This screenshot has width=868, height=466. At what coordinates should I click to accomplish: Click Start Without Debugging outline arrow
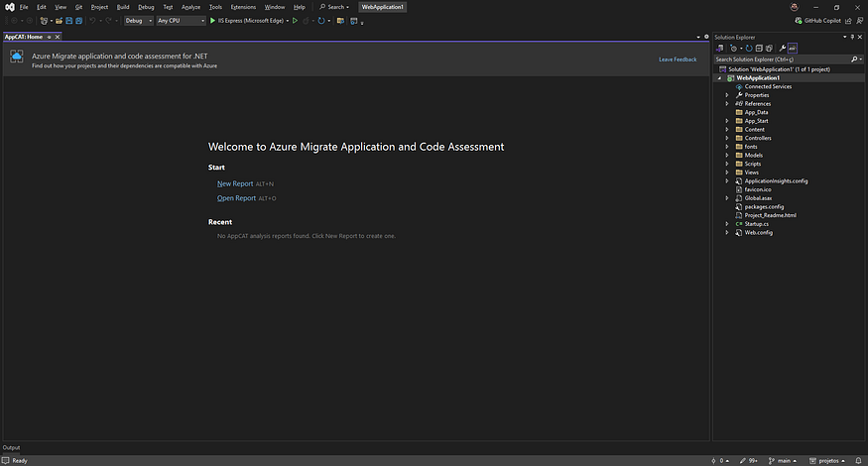click(295, 21)
